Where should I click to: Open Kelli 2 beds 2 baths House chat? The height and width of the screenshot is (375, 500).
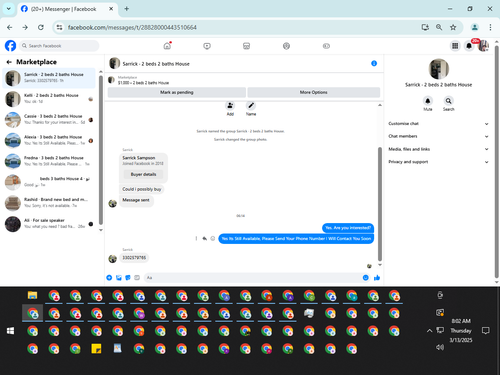coord(49,99)
